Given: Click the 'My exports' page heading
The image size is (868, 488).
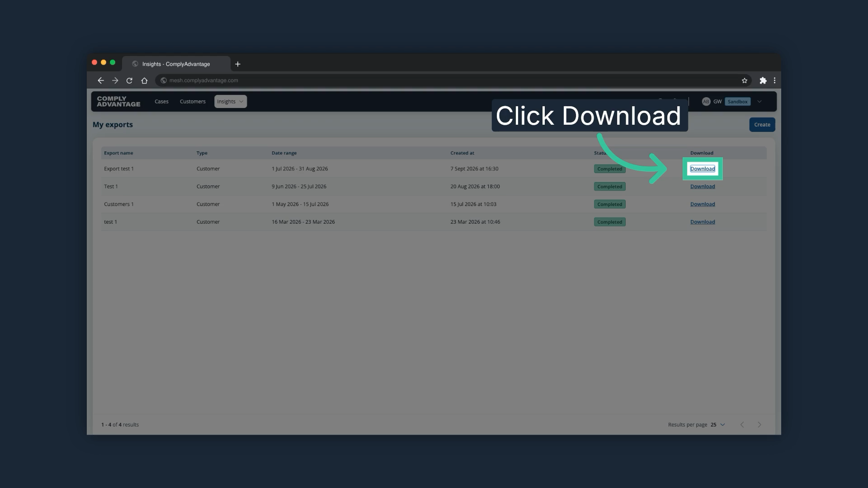Looking at the screenshot, I should pos(113,125).
